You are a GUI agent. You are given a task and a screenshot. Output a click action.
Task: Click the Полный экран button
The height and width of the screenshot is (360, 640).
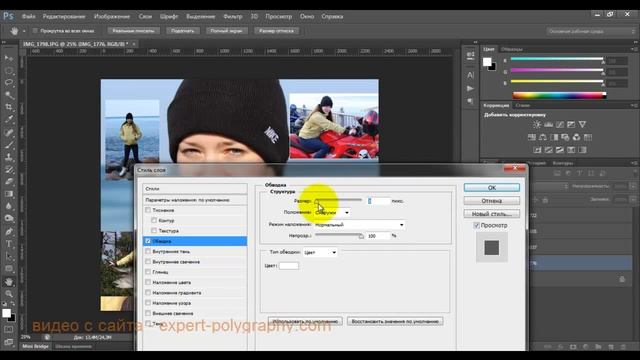(x=227, y=31)
